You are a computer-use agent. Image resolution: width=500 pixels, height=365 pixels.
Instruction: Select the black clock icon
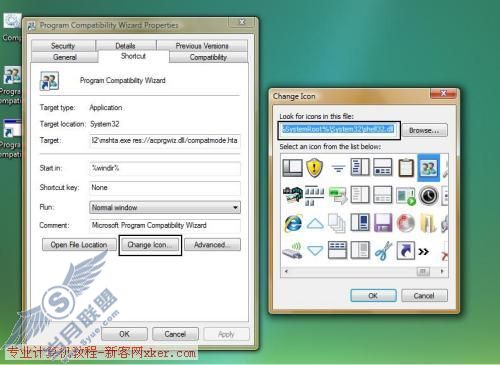[x=429, y=195]
